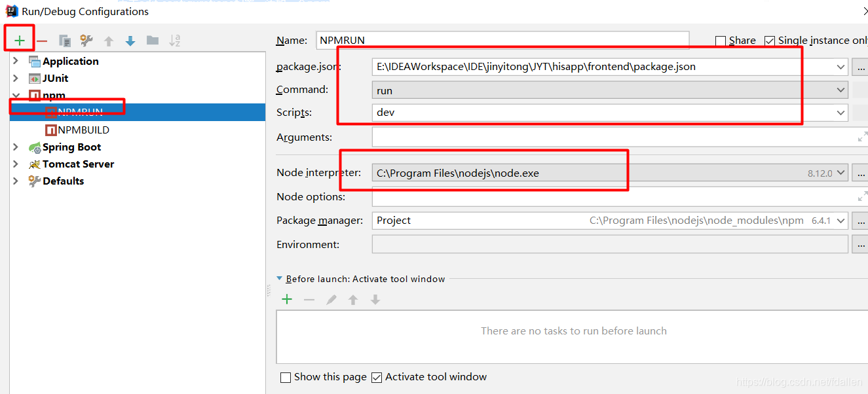Collapse the npm node

click(x=16, y=95)
